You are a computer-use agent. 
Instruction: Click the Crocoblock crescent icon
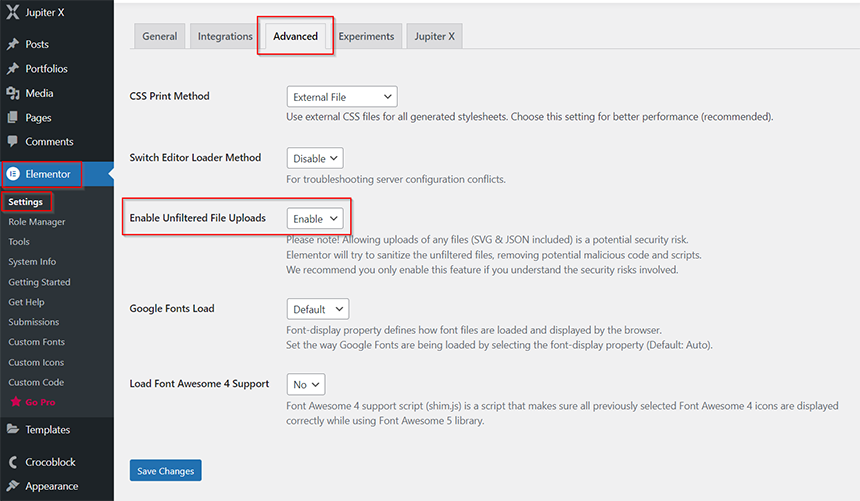pyautogui.click(x=13, y=462)
